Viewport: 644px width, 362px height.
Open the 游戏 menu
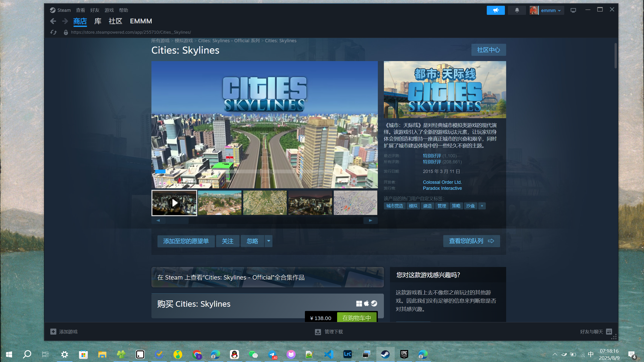[x=109, y=10]
